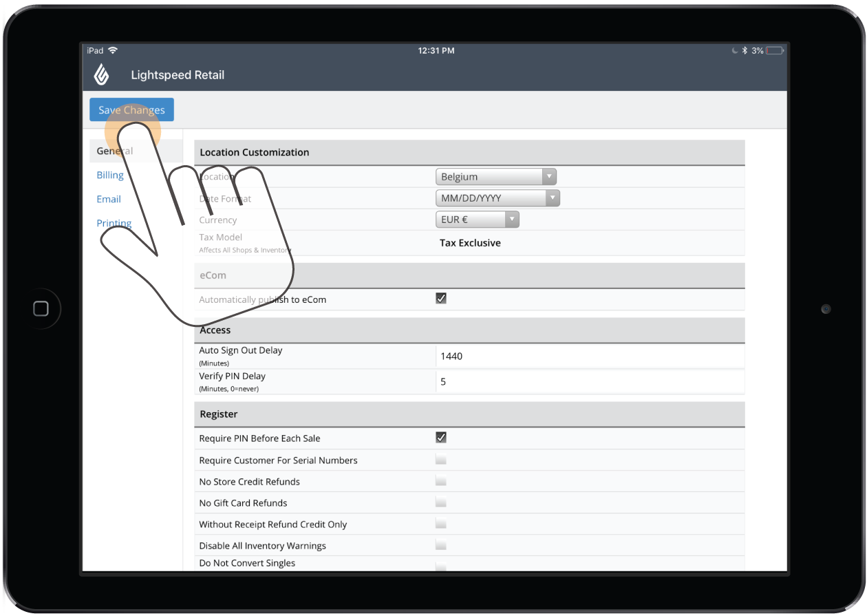The image size is (867, 616).
Task: Enable Require Customer For Serial Numbers
Action: click(x=441, y=459)
